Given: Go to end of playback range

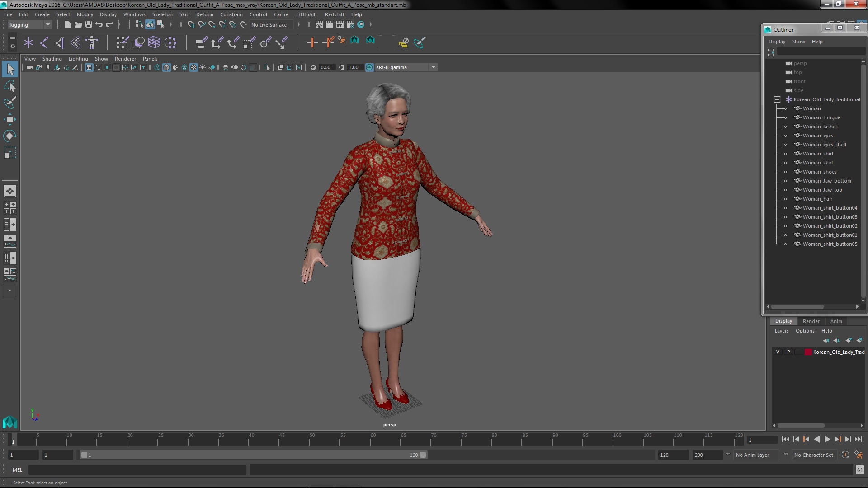Looking at the screenshot, I should (x=858, y=439).
